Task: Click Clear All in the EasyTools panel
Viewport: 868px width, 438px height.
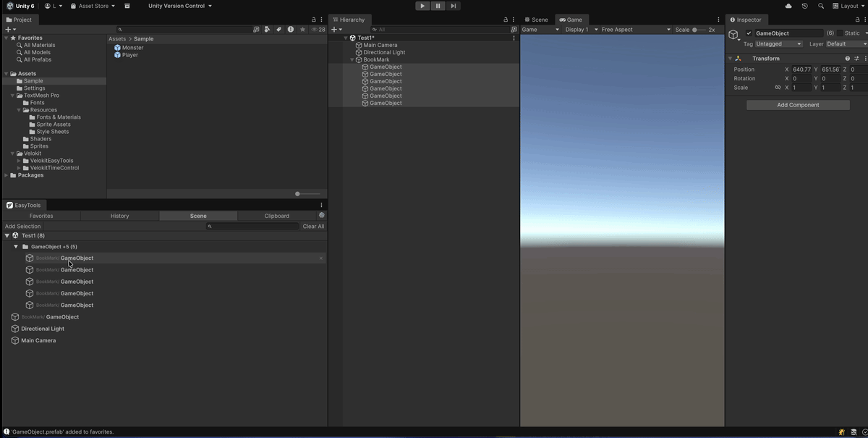Action: point(312,226)
